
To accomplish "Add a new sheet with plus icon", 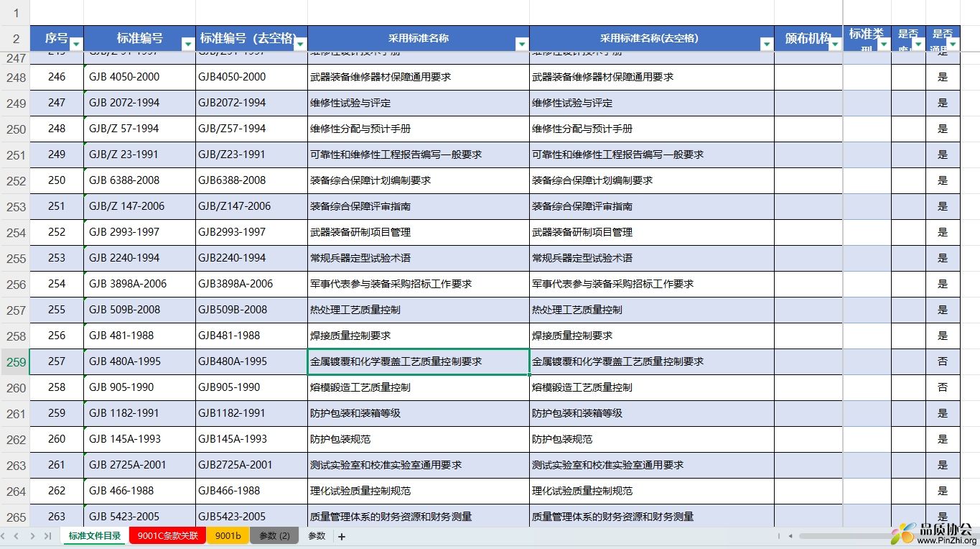I will click(x=342, y=536).
